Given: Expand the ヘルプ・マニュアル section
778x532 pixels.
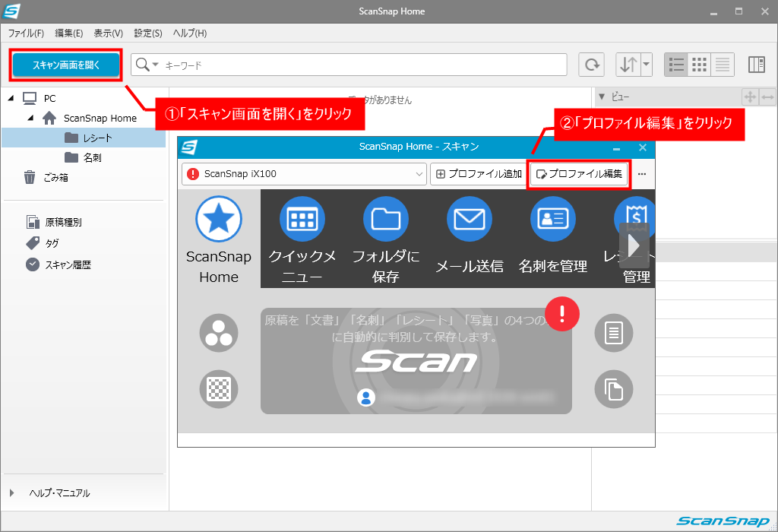Looking at the screenshot, I should tap(12, 492).
